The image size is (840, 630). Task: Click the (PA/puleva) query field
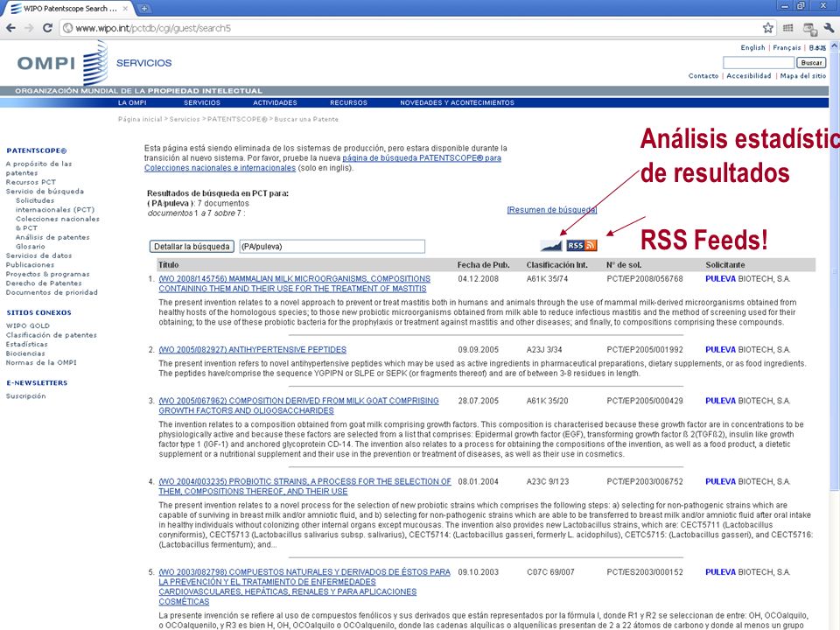click(x=332, y=247)
